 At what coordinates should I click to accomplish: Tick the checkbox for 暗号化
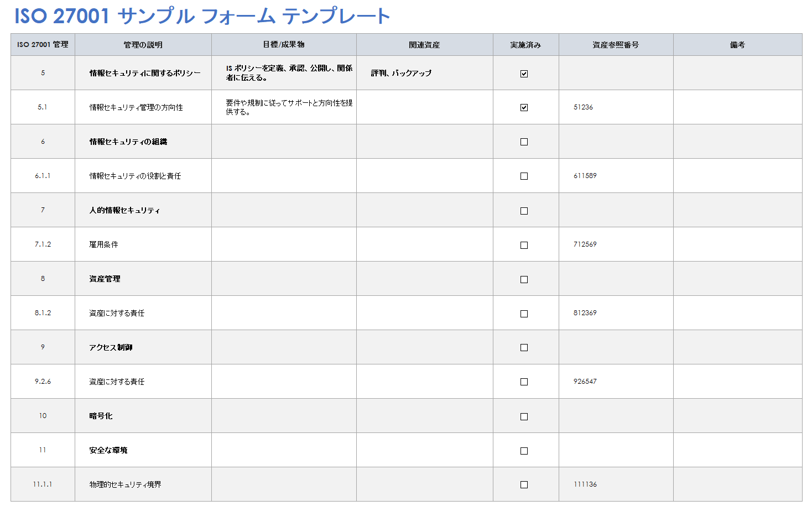coord(524,416)
